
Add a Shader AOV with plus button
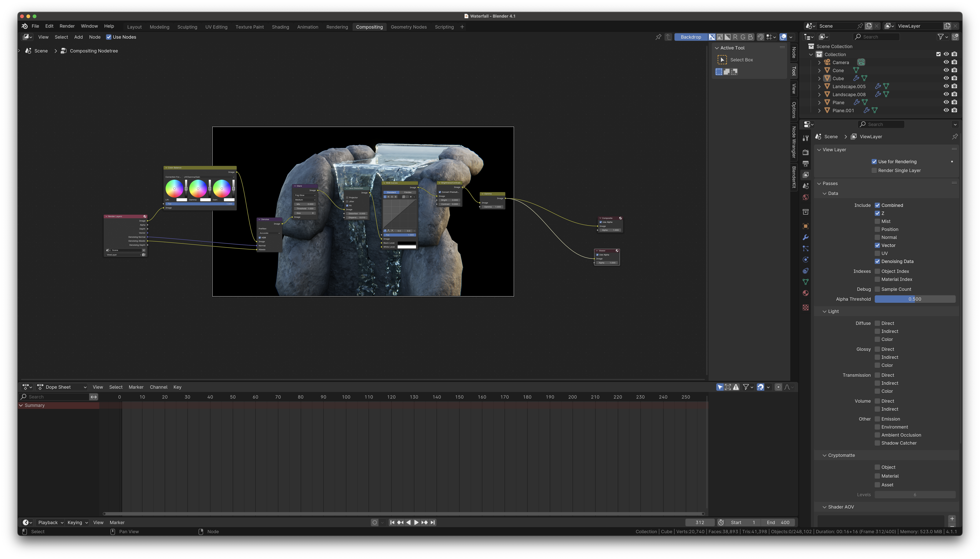952,519
